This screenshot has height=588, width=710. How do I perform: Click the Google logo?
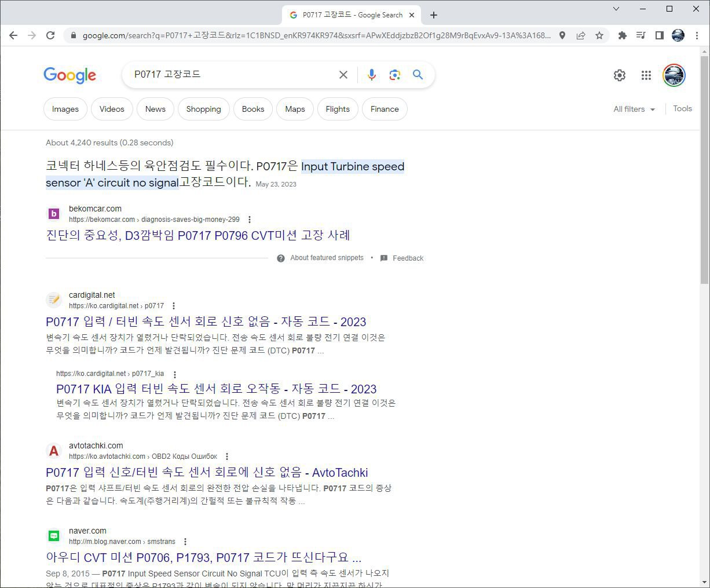(70, 75)
